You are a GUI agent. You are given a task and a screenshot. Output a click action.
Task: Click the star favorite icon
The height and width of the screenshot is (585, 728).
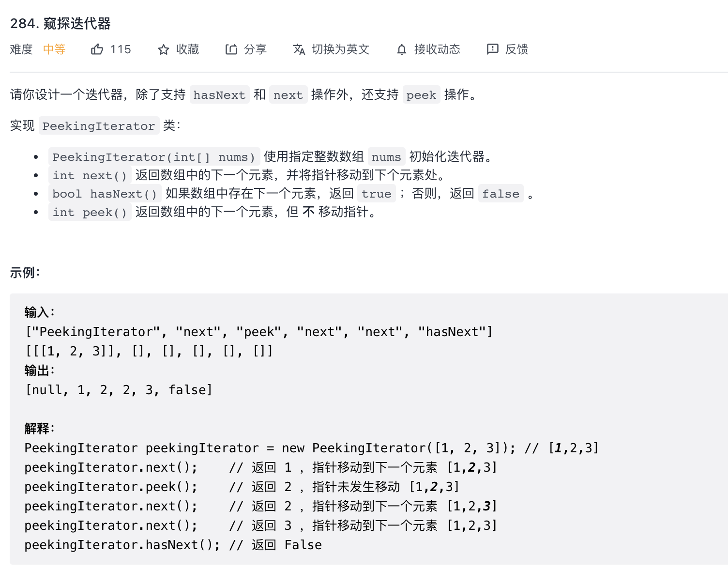[x=164, y=49]
